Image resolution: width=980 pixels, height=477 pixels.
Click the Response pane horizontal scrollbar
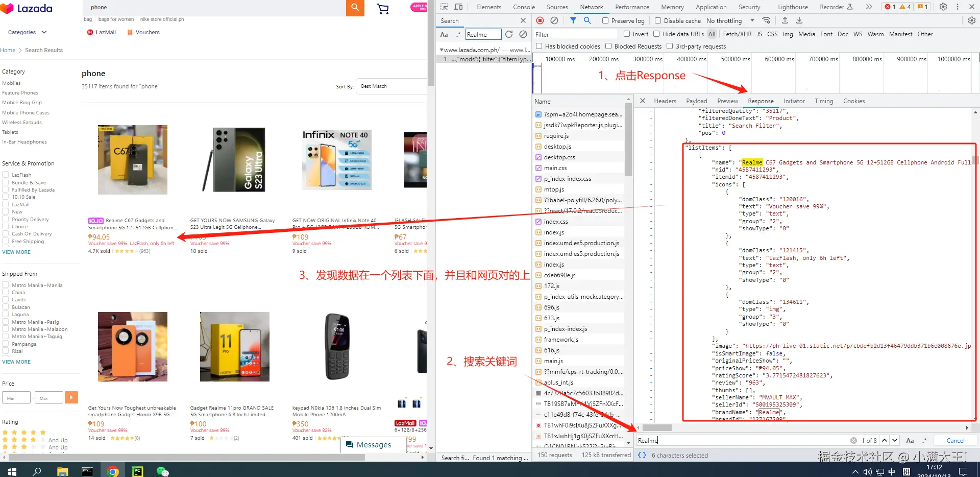pyautogui.click(x=657, y=427)
